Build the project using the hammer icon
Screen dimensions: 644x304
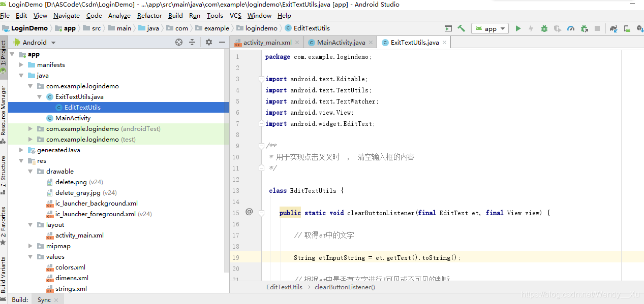click(461, 28)
